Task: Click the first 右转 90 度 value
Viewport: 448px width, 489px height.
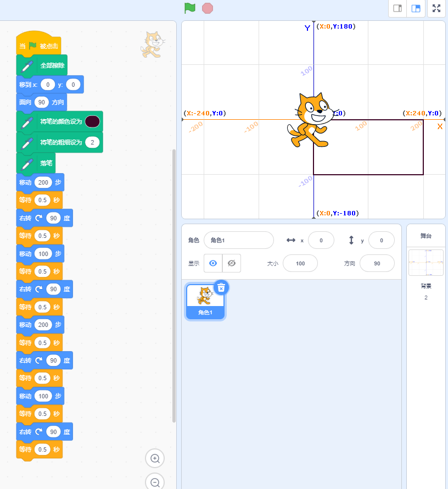Action: pos(54,218)
